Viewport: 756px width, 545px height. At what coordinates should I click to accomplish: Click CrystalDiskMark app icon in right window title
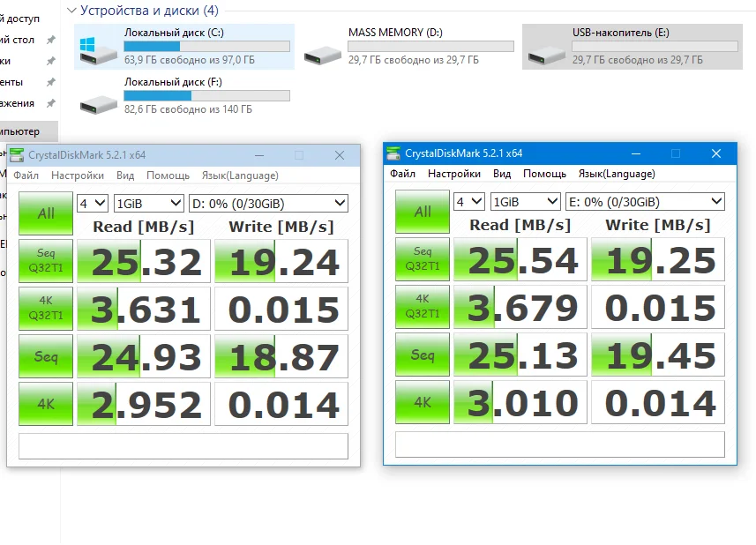pyautogui.click(x=393, y=153)
